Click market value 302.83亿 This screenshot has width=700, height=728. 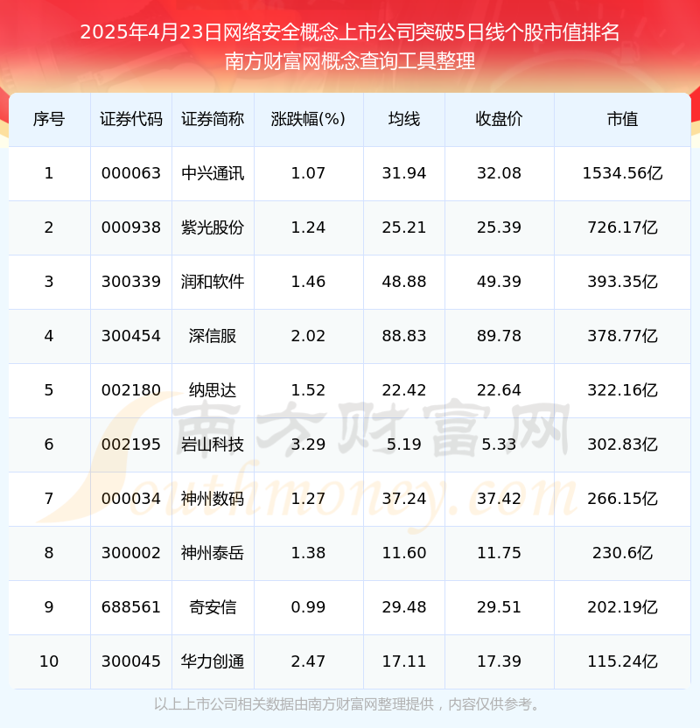tap(622, 444)
